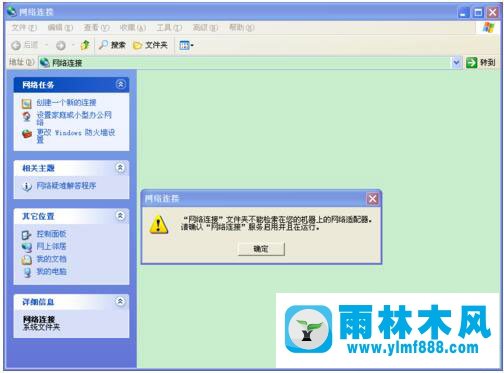Open the 查看 (View) menu
The width and height of the screenshot is (504, 373).
pyautogui.click(x=97, y=27)
